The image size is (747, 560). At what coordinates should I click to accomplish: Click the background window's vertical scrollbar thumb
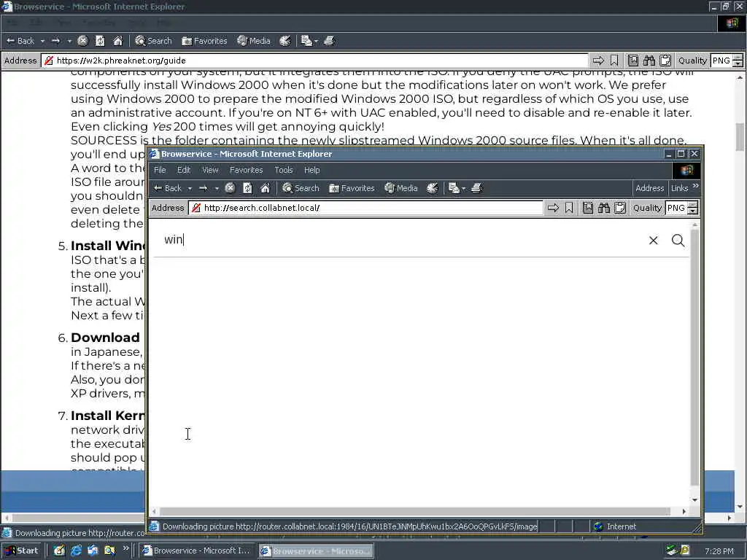coord(740,137)
